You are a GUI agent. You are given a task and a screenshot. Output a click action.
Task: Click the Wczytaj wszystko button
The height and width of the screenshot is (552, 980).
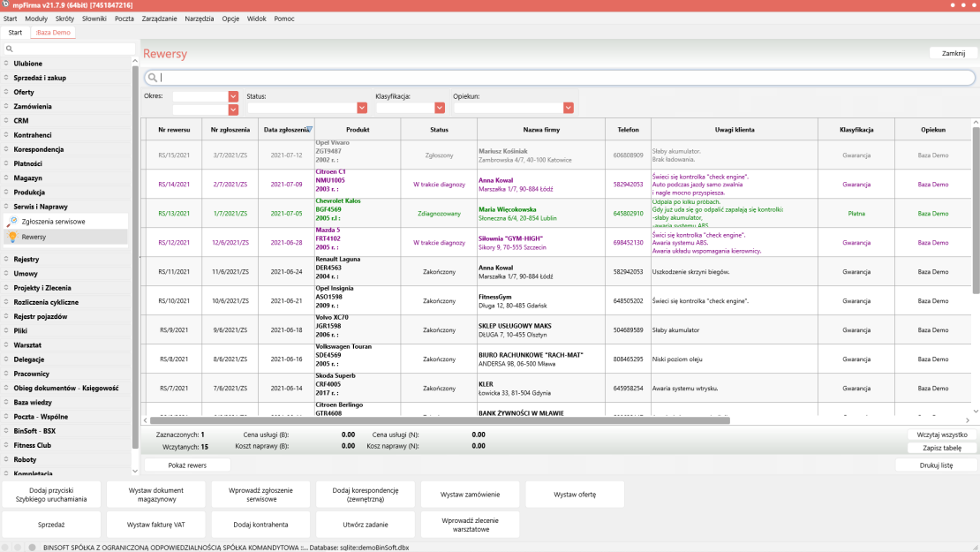pos(942,435)
